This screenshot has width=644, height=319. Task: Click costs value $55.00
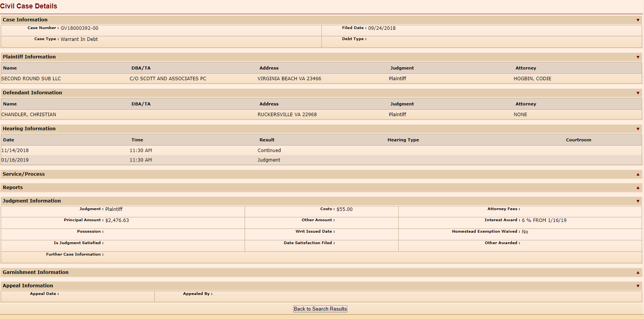pyautogui.click(x=344, y=209)
